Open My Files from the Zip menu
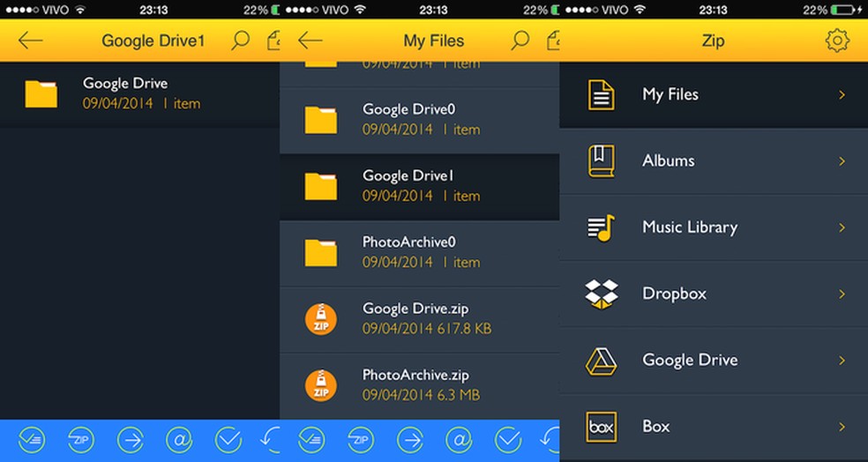Screen dimensions: 868x462 [x=714, y=94]
